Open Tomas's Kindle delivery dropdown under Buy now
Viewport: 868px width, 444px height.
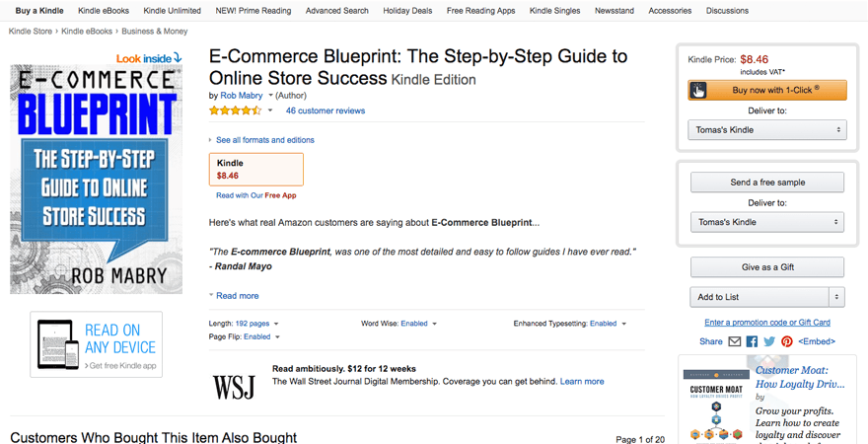coord(766,129)
